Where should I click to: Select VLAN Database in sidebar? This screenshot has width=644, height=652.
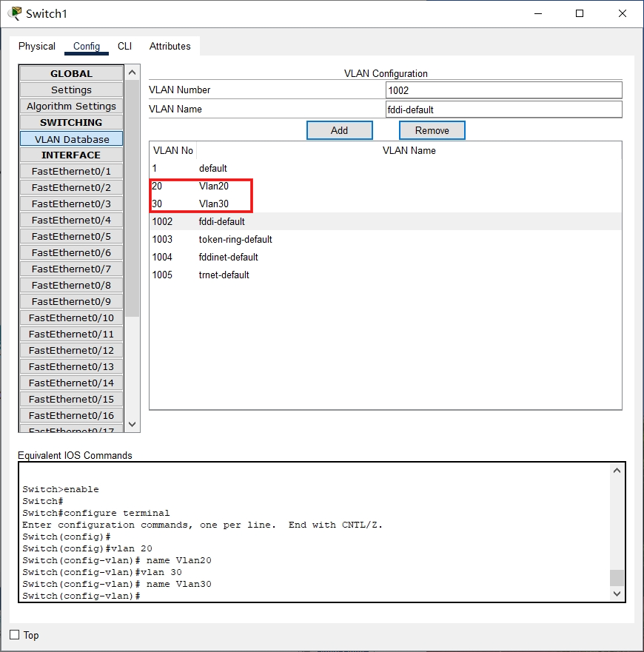[x=71, y=139]
